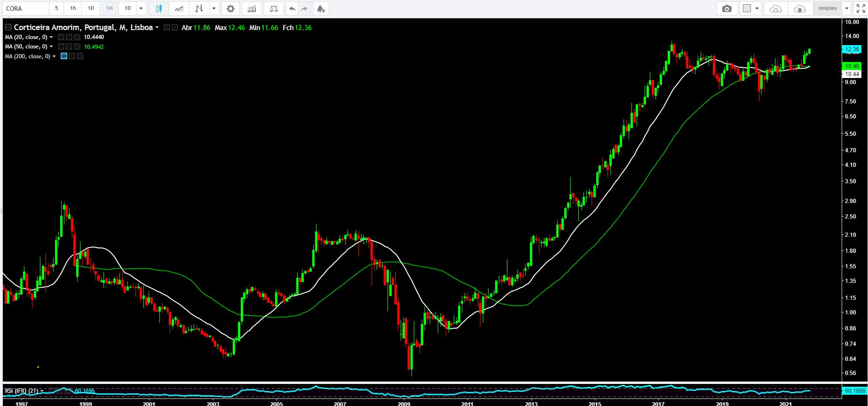Select the 1h timeframe
868x406 pixels.
tap(73, 8)
